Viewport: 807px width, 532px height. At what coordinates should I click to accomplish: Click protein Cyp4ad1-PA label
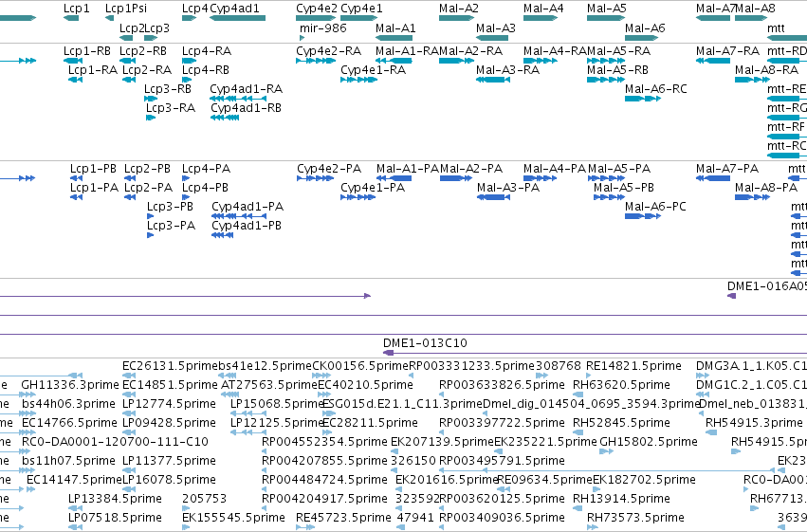point(248,207)
